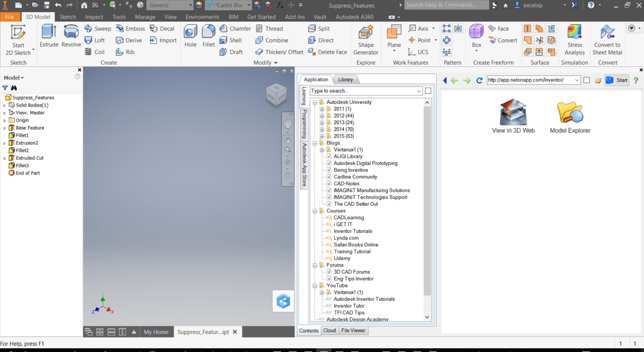Open the Autodesk App Store side tab
This screenshot has height=352, width=644.
tap(305, 165)
